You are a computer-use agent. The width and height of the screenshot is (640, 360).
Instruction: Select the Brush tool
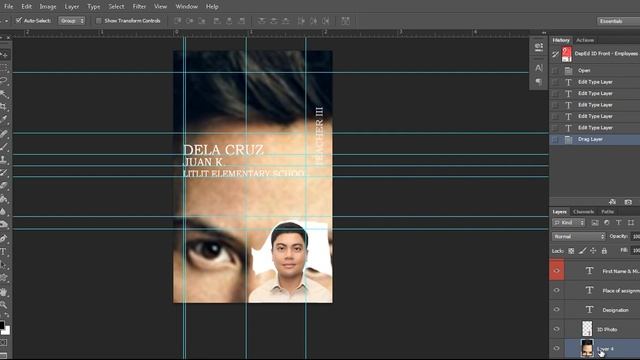(x=4, y=146)
